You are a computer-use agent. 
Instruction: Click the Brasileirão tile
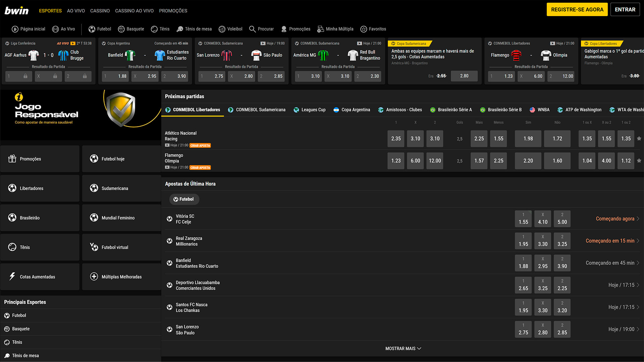tap(40, 218)
